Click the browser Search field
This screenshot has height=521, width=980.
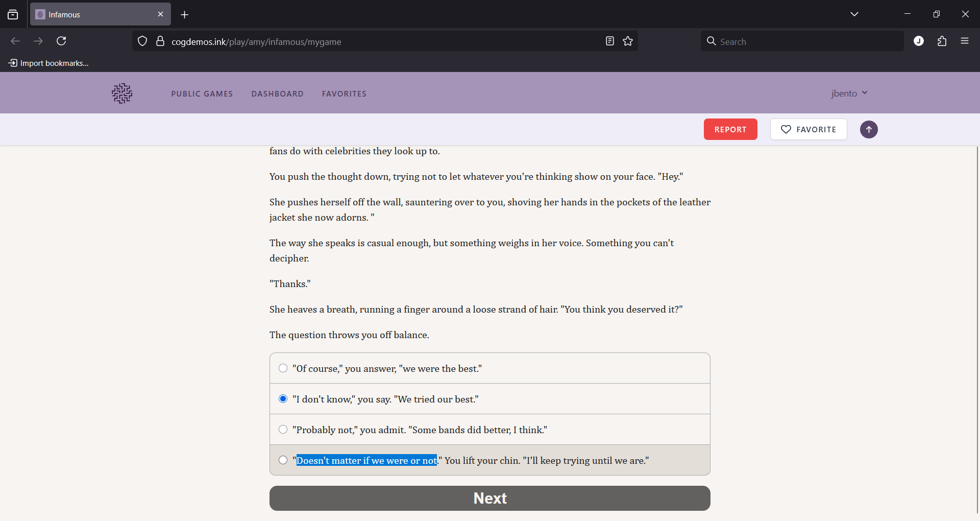click(x=802, y=41)
